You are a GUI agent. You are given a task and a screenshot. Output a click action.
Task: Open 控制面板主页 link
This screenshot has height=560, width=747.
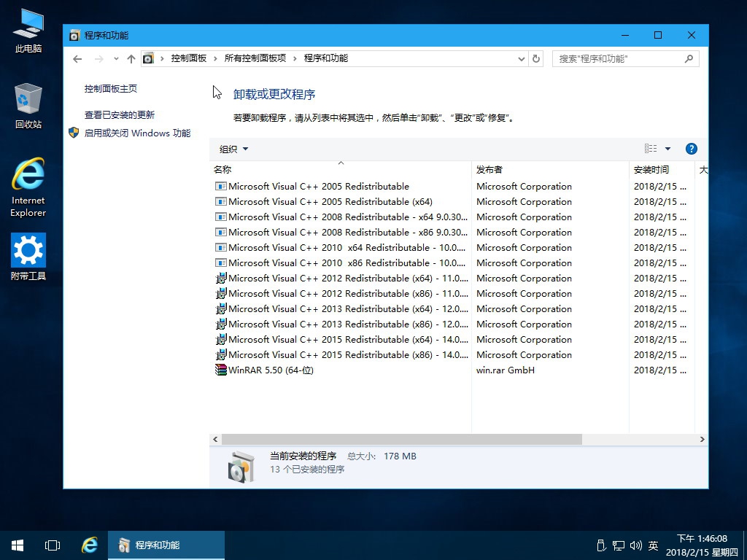[111, 88]
